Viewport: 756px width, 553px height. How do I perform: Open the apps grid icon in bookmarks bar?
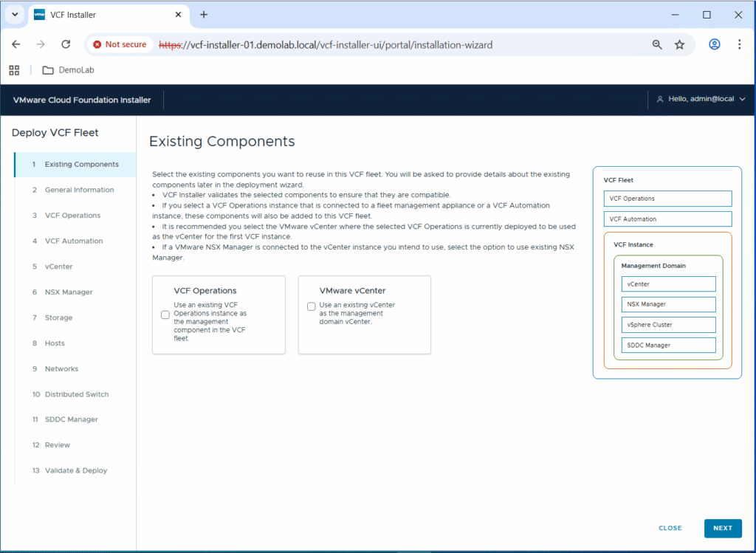click(14, 70)
